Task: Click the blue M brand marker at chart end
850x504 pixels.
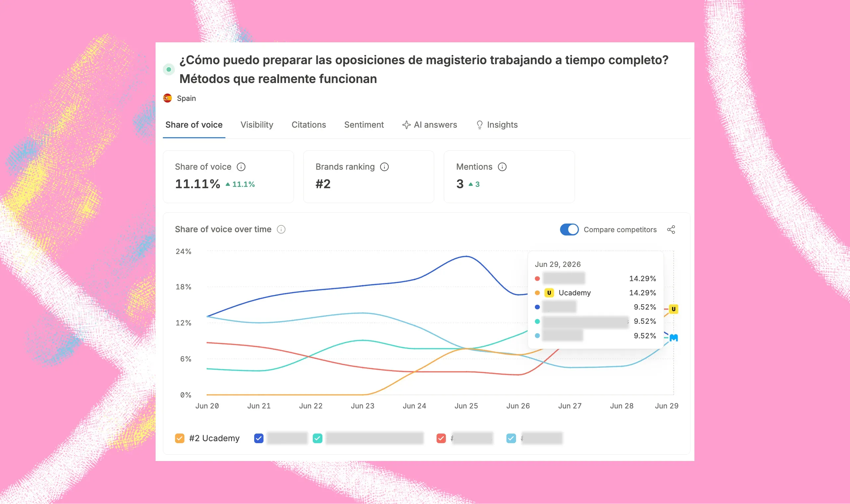Action: point(673,338)
